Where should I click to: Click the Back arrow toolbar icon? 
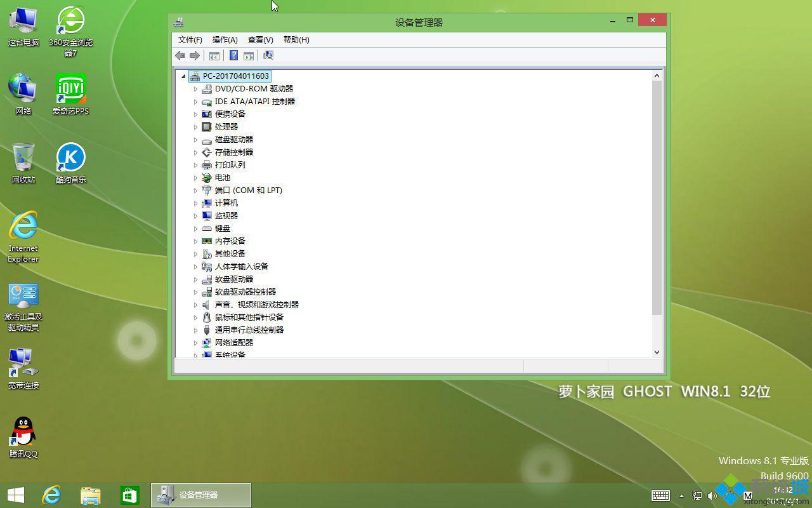tap(180, 56)
